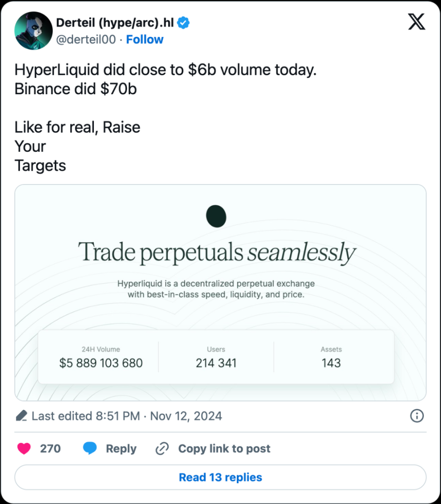Viewport: 441px width, 504px height.
Task: Click the blue reply speech bubble icon
Action: click(x=90, y=449)
